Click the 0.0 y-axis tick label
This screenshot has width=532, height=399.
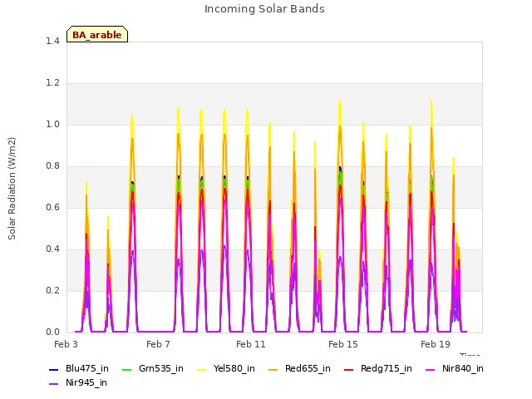pos(52,332)
